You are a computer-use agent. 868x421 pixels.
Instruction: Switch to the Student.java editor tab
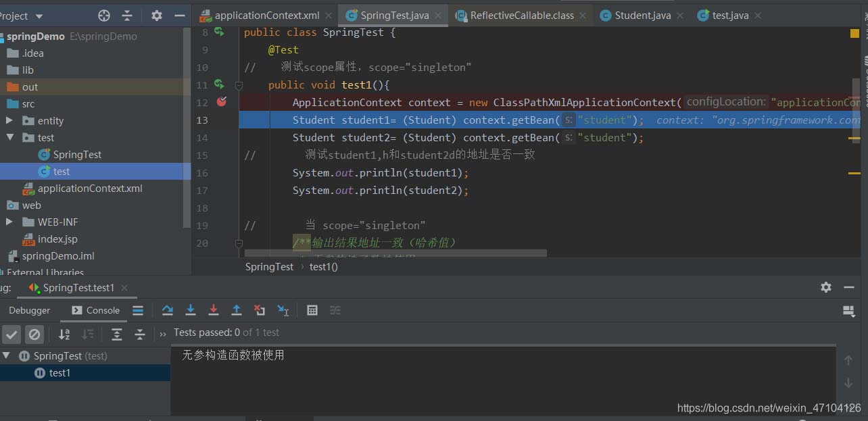(x=642, y=15)
